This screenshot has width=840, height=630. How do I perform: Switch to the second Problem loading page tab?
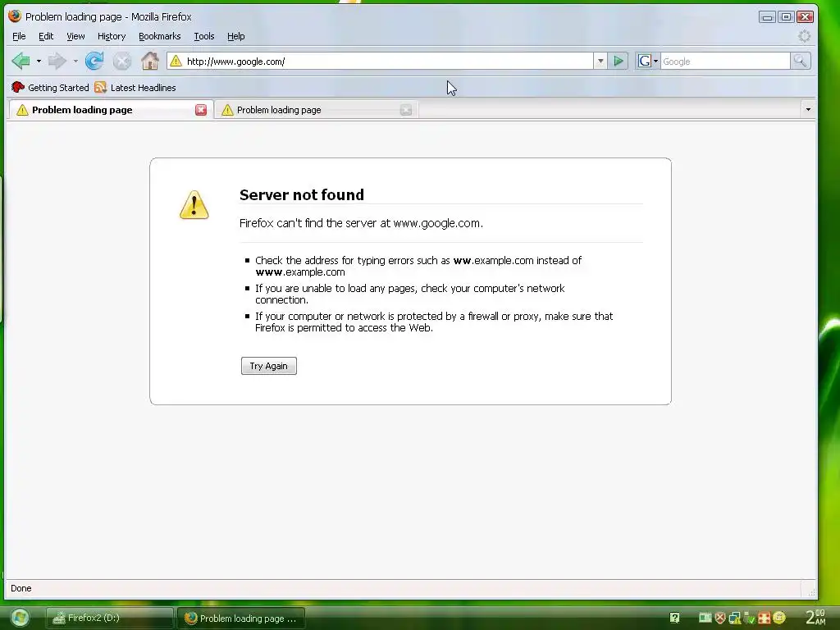317,110
